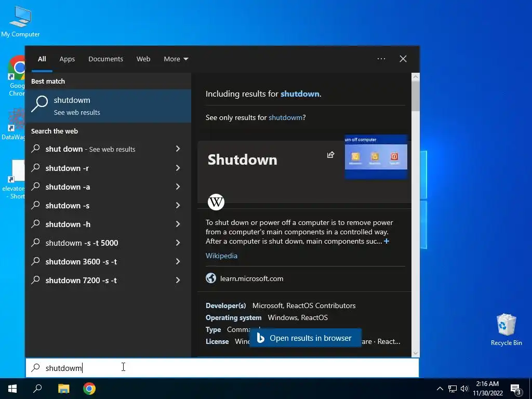Open learn.microsoft.com link
Screen dimensions: 532x399
point(252,278)
